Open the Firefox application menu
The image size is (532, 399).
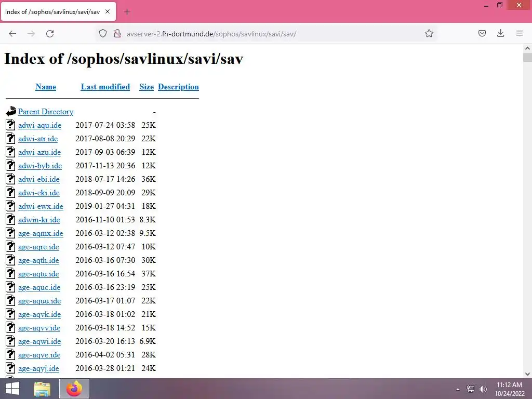point(520,33)
